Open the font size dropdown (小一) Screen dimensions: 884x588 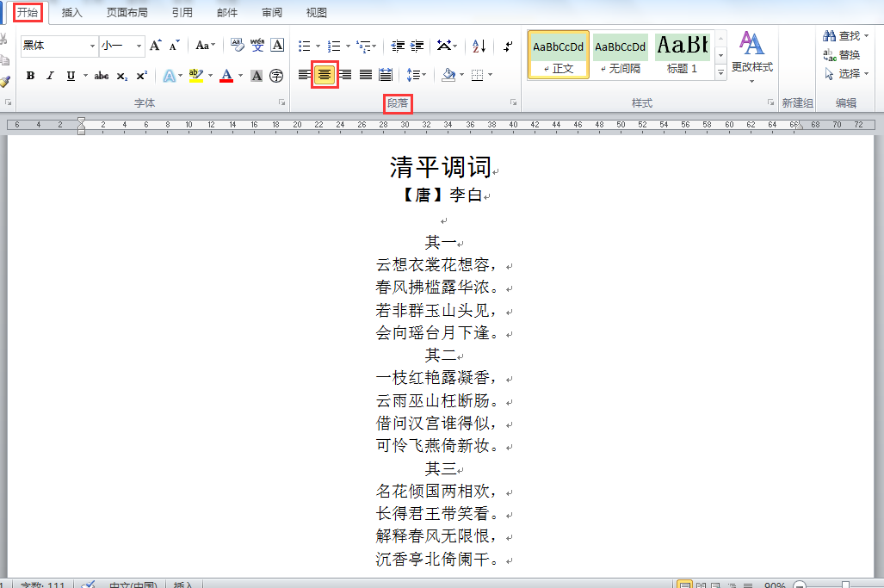[139, 46]
